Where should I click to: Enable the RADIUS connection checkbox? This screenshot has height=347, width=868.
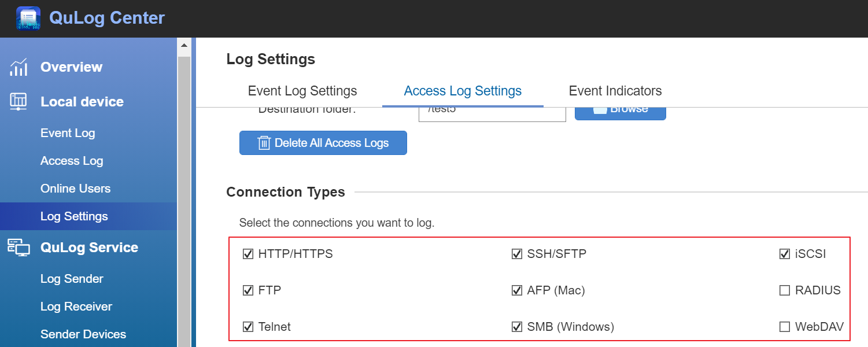pyautogui.click(x=784, y=290)
